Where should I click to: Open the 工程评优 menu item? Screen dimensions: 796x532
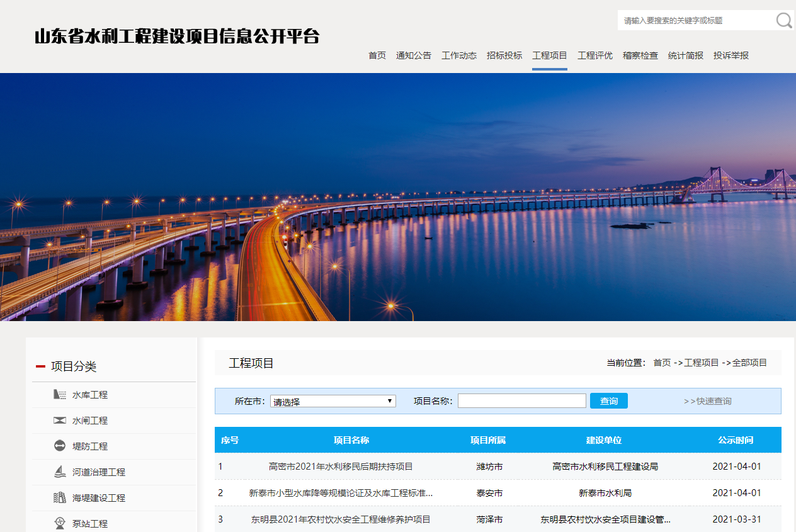tap(595, 55)
